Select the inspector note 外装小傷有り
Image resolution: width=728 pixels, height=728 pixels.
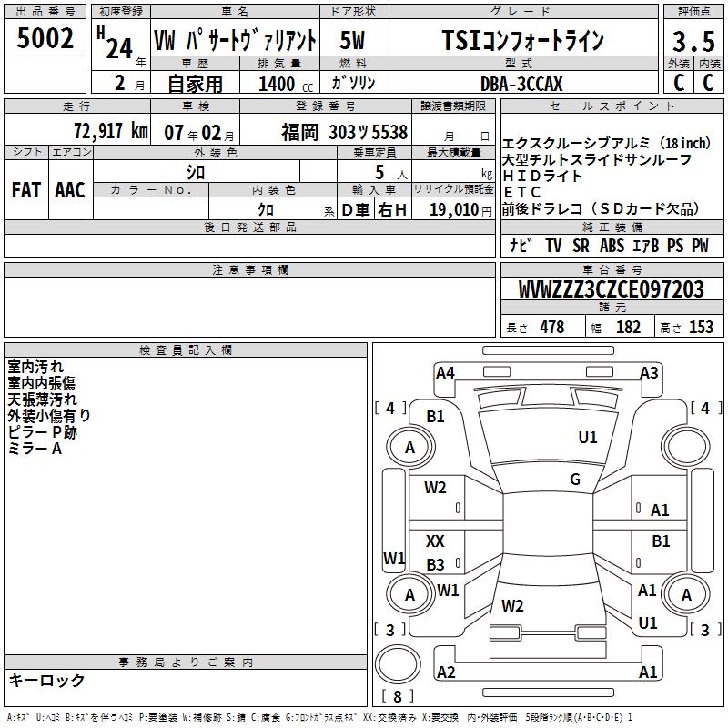[49, 416]
